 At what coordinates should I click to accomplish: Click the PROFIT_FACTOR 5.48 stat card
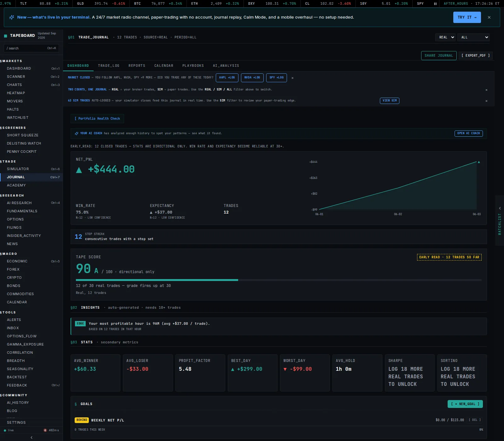(200, 373)
